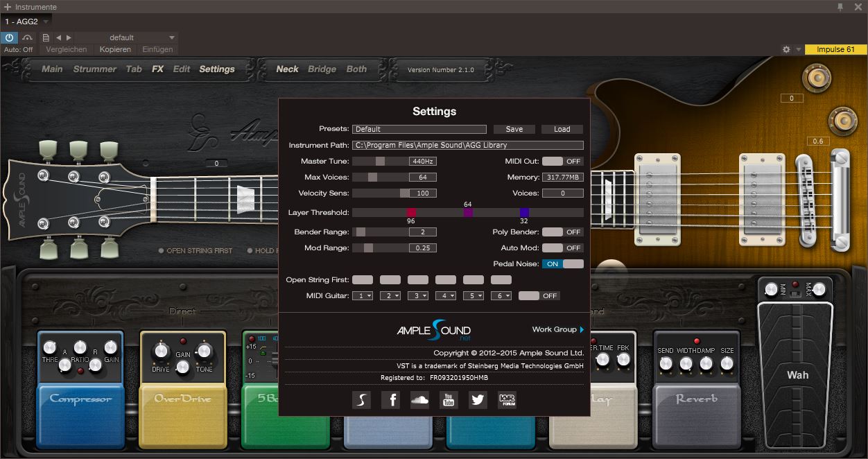
Task: Go to the previous preset arrow
Action: point(59,37)
